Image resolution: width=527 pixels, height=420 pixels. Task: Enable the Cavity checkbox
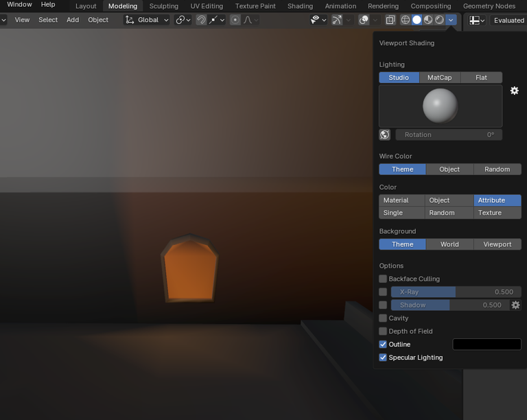coord(383,318)
